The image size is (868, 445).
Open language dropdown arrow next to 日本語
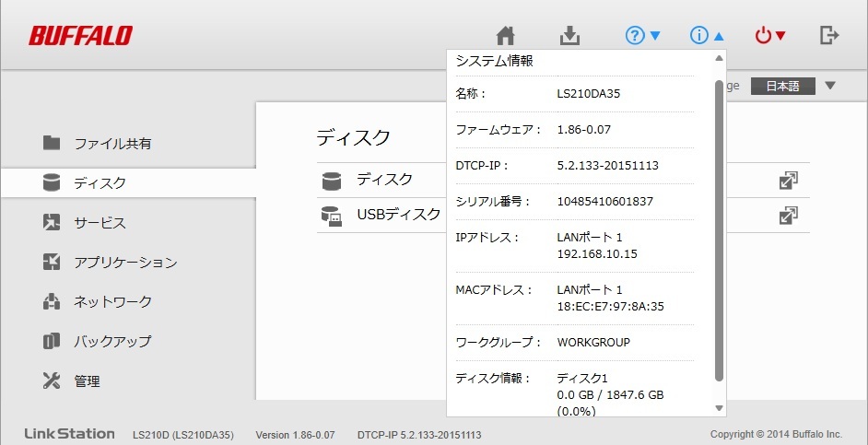tap(829, 86)
